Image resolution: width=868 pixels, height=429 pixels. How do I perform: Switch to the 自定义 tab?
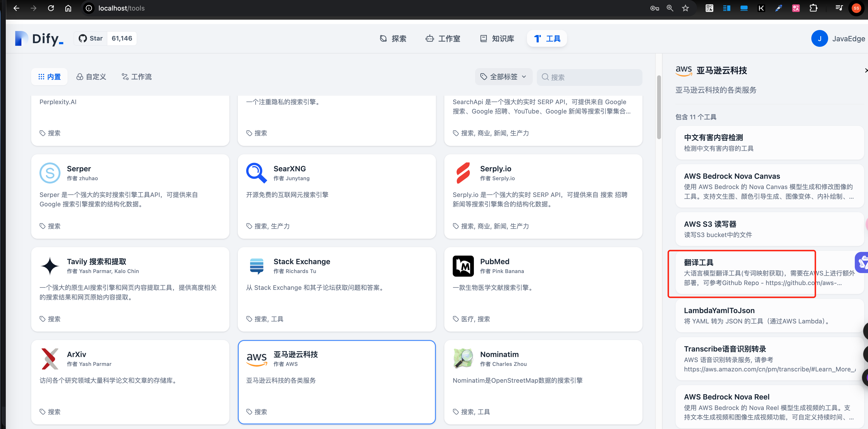[x=91, y=77]
